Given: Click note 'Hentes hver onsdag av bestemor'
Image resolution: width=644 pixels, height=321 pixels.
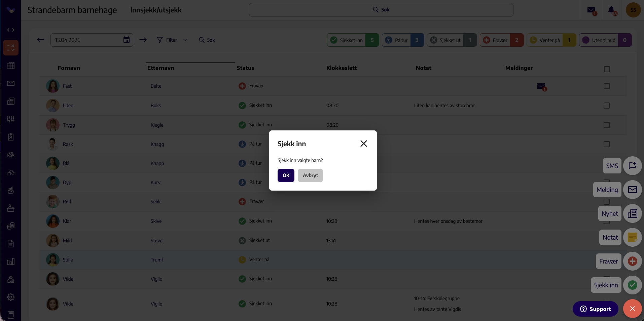Looking at the screenshot, I should [x=448, y=221].
